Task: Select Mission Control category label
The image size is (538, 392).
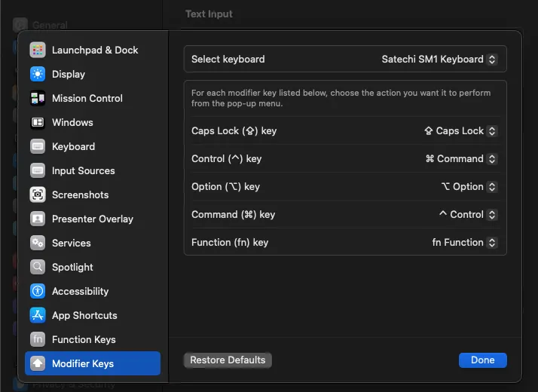Action: click(x=87, y=98)
